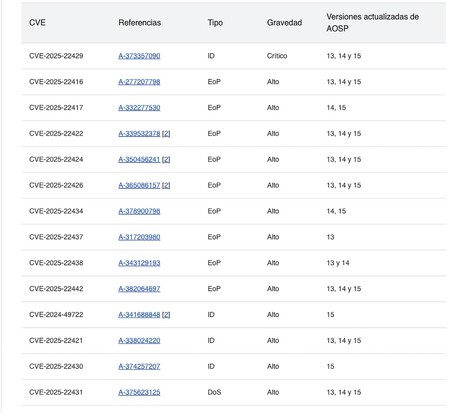The width and height of the screenshot is (450, 413).
Task: Open reference link A-382064697
Action: coord(139,289)
